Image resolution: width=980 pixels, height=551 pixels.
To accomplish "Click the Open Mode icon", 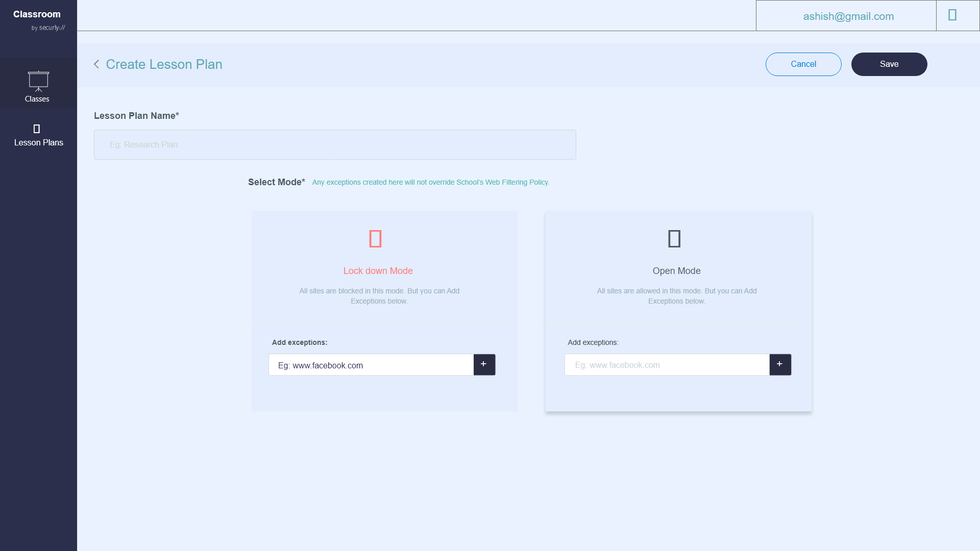I will pyautogui.click(x=674, y=239).
